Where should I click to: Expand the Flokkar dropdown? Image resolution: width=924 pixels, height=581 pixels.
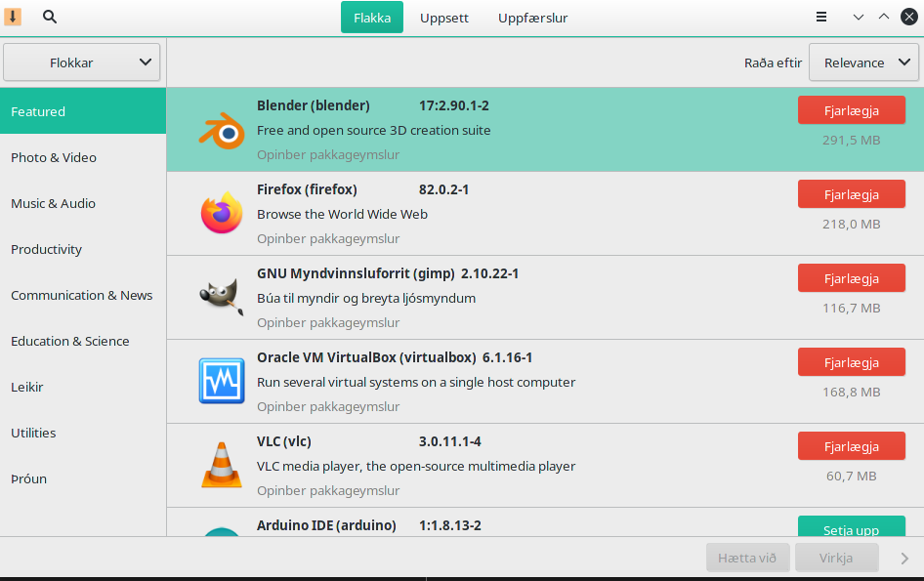point(81,62)
